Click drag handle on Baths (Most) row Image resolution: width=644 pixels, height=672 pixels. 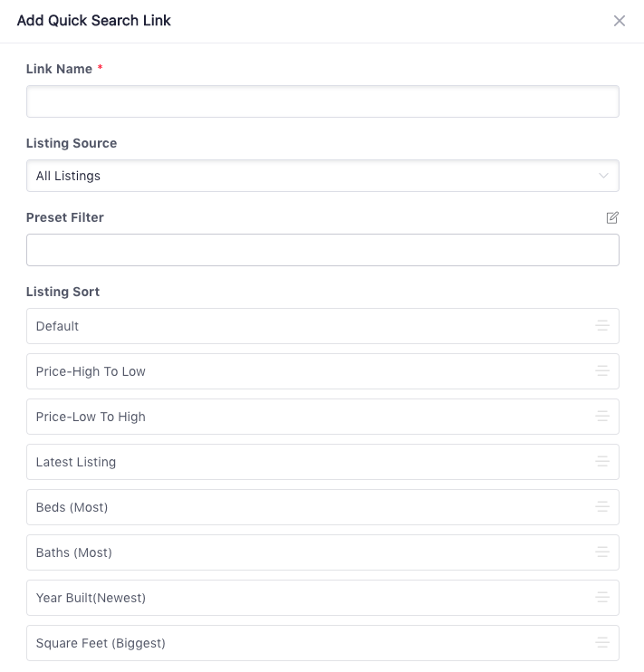[x=602, y=552]
